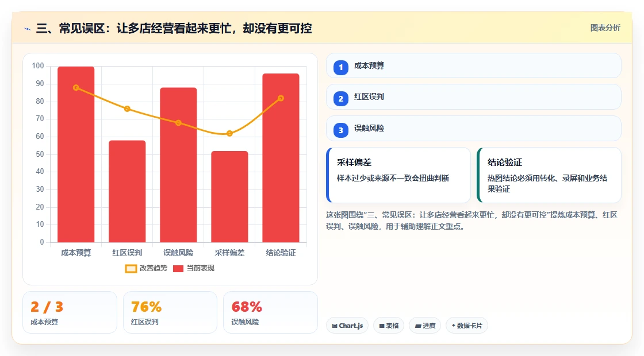
Task: Click the 图表分析 label in the header
Action: pyautogui.click(x=605, y=28)
